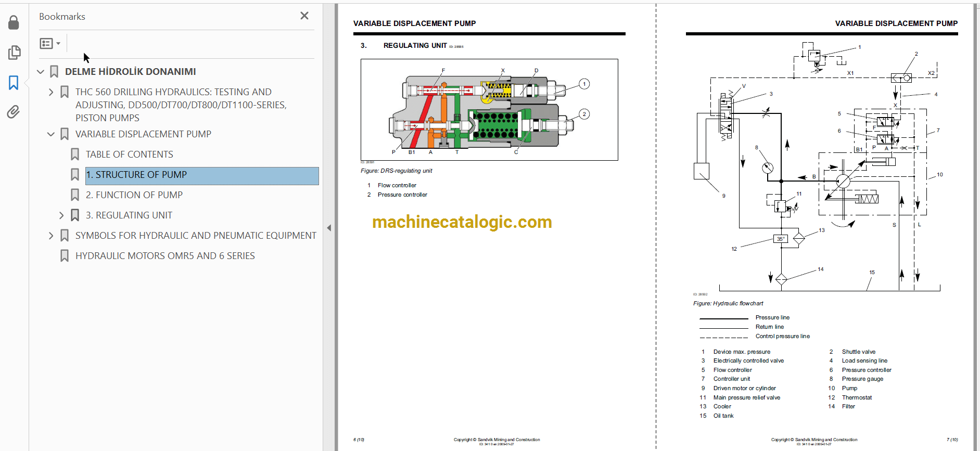Open the page thumbnails panel icon
Screen dimensions: 980x451
click(14, 52)
